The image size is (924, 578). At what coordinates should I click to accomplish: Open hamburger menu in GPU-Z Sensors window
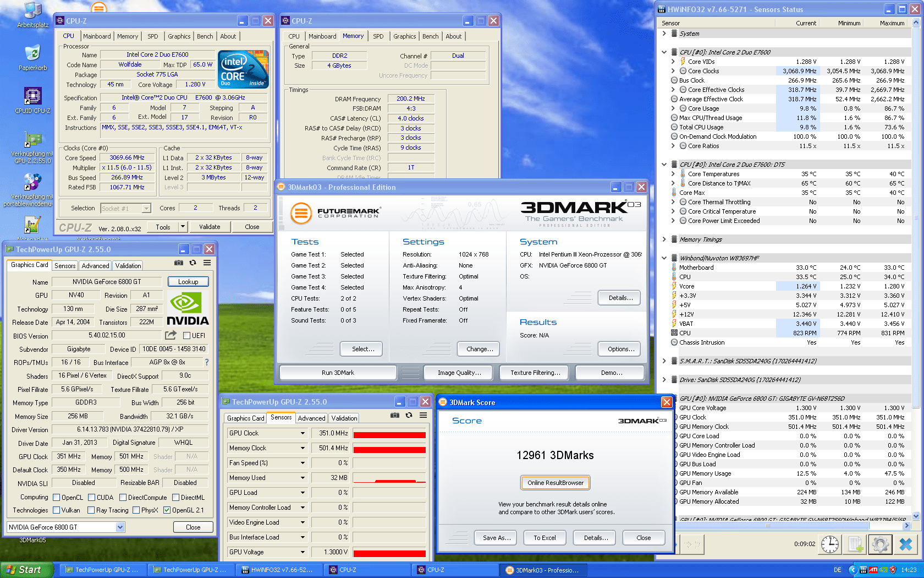pyautogui.click(x=424, y=416)
